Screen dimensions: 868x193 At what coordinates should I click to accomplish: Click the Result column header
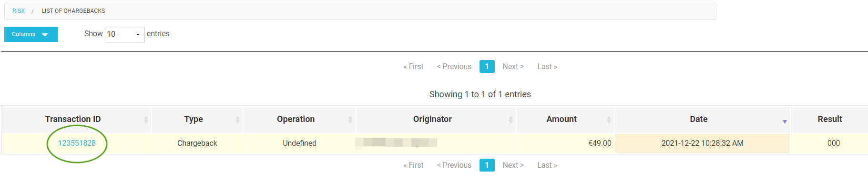tap(829, 119)
